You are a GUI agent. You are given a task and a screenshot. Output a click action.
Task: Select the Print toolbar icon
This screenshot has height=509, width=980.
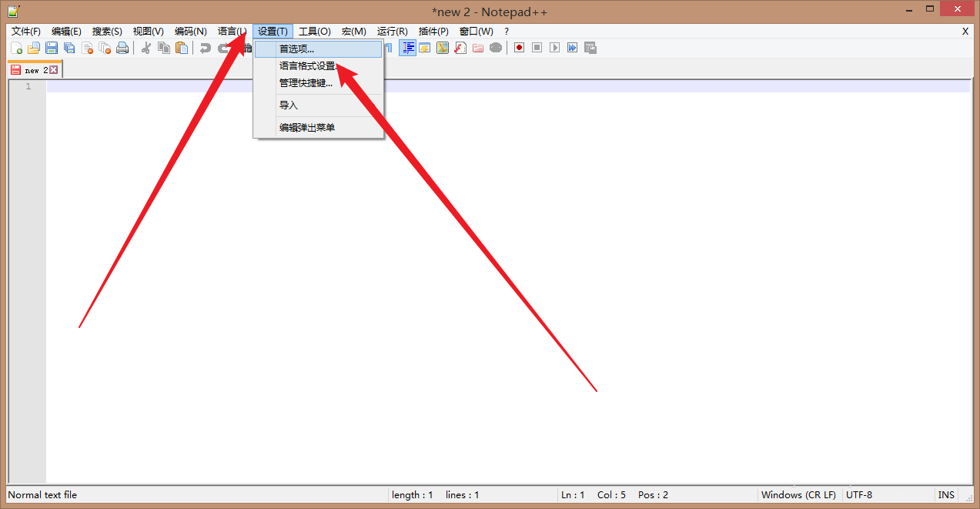pyautogui.click(x=123, y=48)
